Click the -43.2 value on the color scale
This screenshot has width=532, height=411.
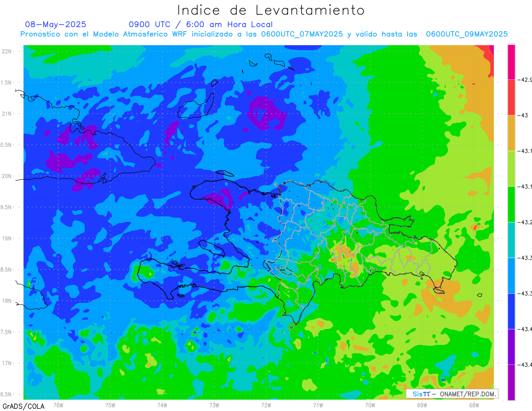coord(525,222)
